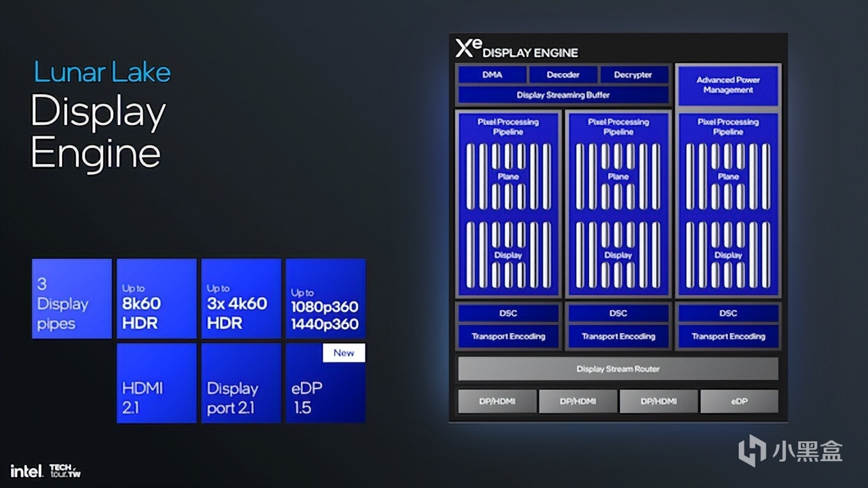
Task: Select the white "New" badge
Action: [x=344, y=353]
